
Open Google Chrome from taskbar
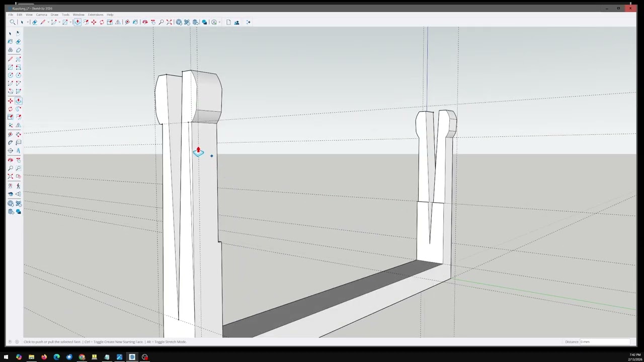(82, 357)
